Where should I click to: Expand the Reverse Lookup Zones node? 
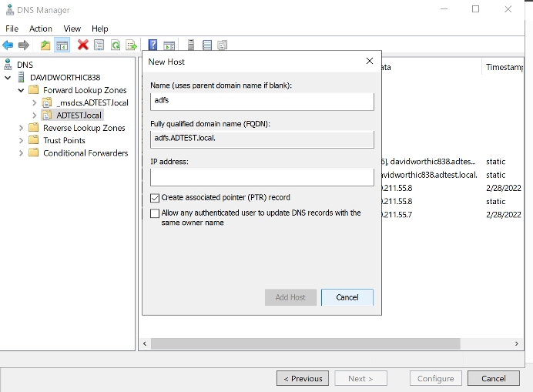pyautogui.click(x=21, y=128)
